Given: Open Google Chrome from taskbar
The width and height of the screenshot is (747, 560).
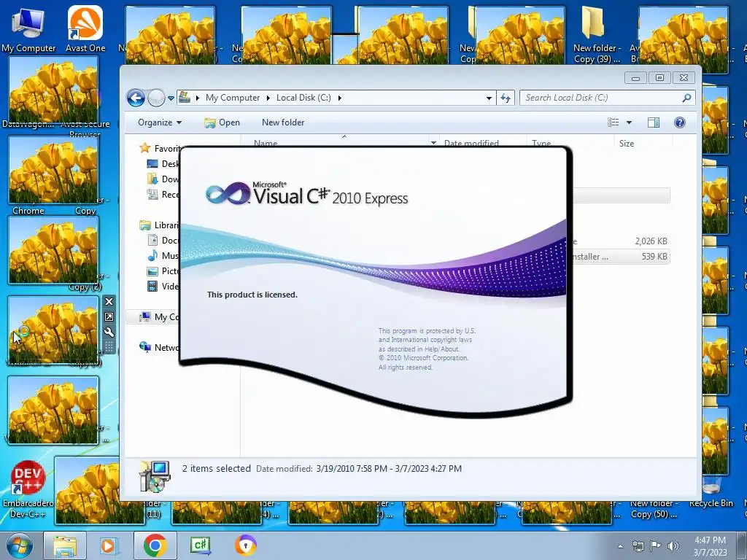Looking at the screenshot, I should pos(155,545).
